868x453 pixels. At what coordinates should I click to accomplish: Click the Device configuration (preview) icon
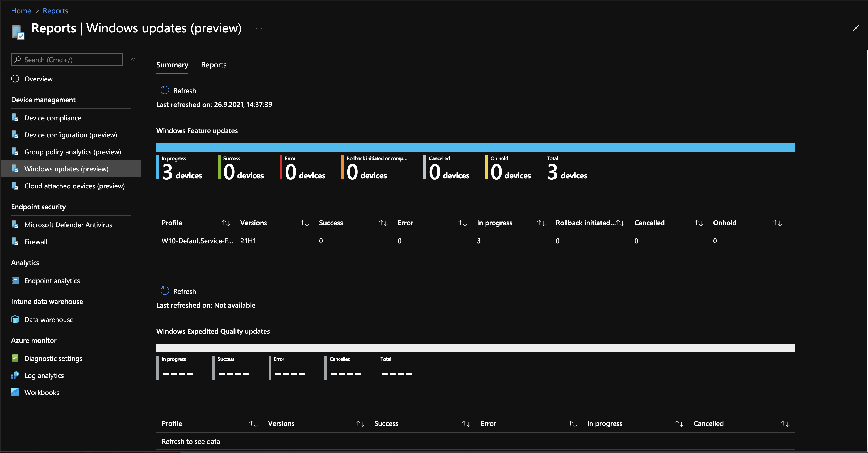tap(15, 135)
